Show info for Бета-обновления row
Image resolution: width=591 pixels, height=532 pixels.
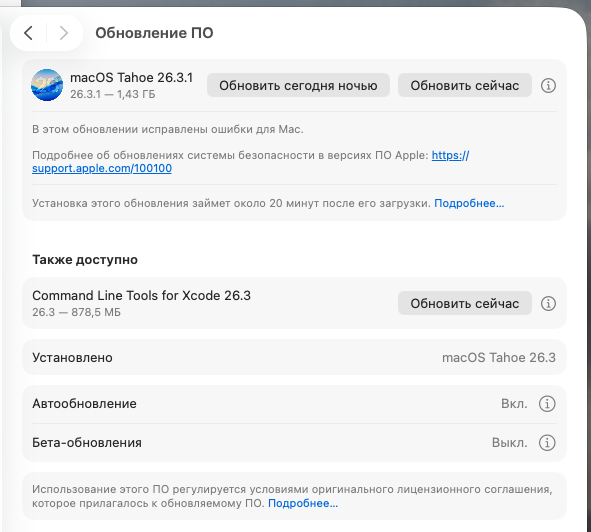[x=547, y=443]
